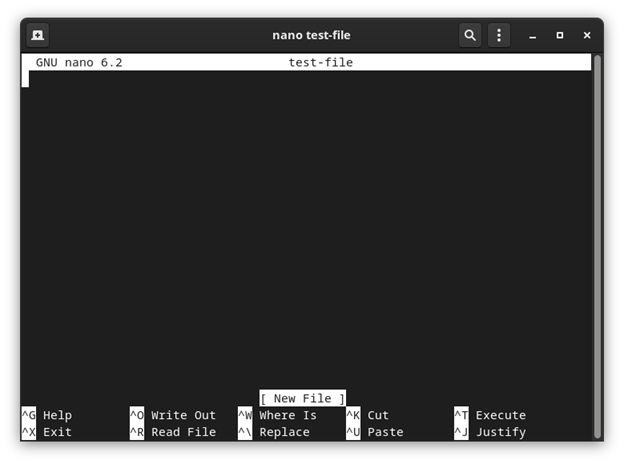Click the ^R key hint

click(x=137, y=432)
